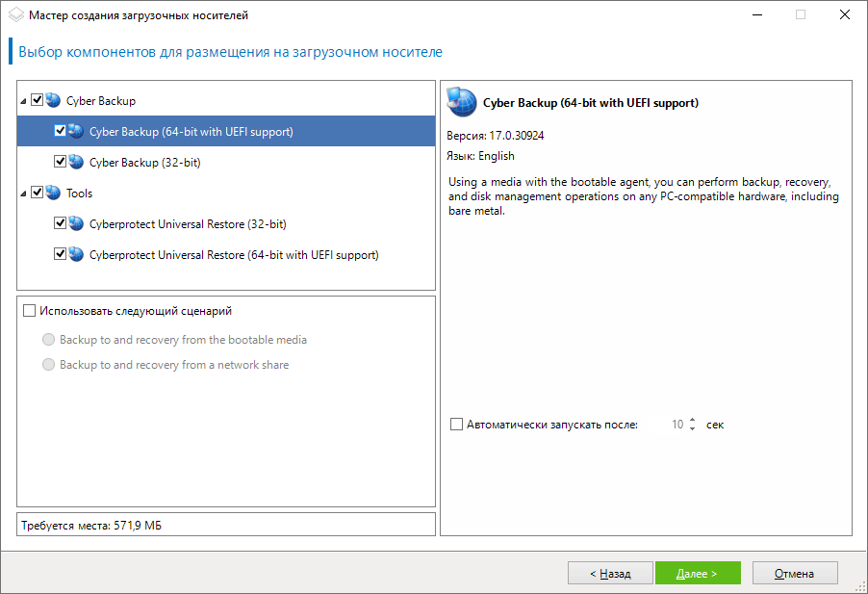Enable 'Автоматически запускать после' checkbox
868x594 pixels.
point(456,424)
